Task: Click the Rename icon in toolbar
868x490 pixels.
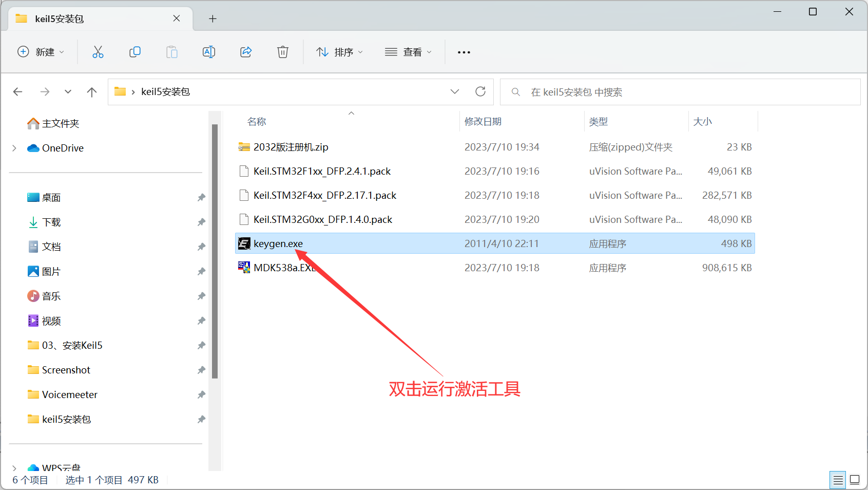Action: [209, 52]
